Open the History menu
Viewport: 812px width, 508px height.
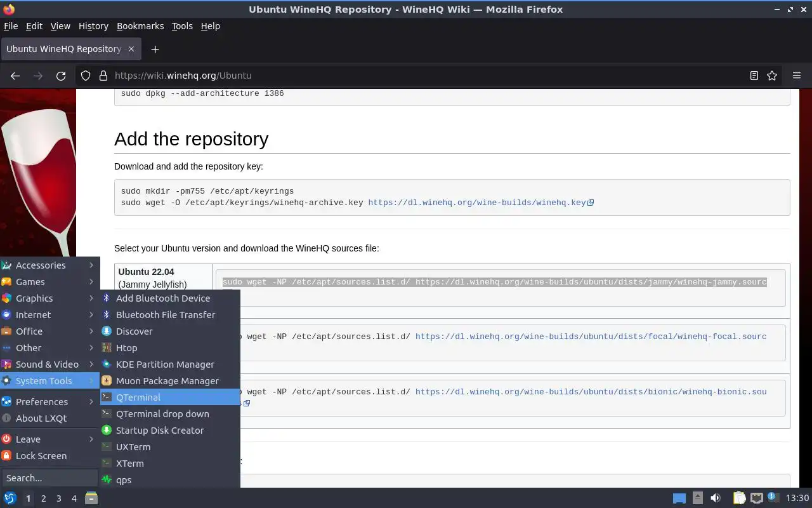click(x=93, y=26)
